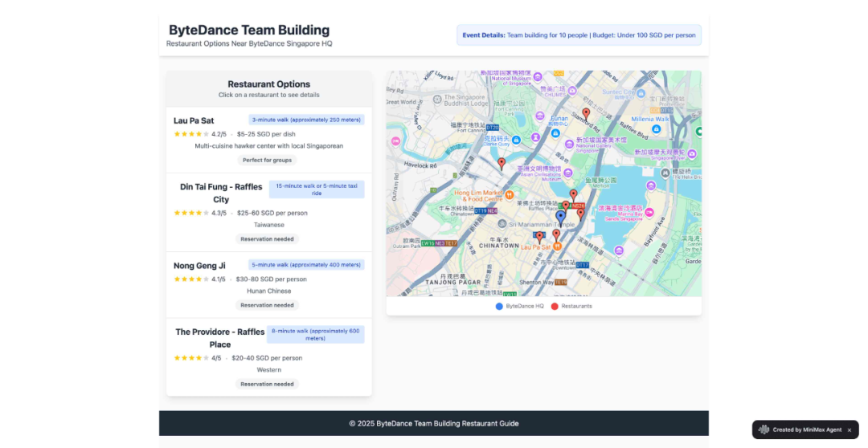Click the blue ByteDance HQ legend dot
The image size is (868, 448).
pyautogui.click(x=499, y=306)
